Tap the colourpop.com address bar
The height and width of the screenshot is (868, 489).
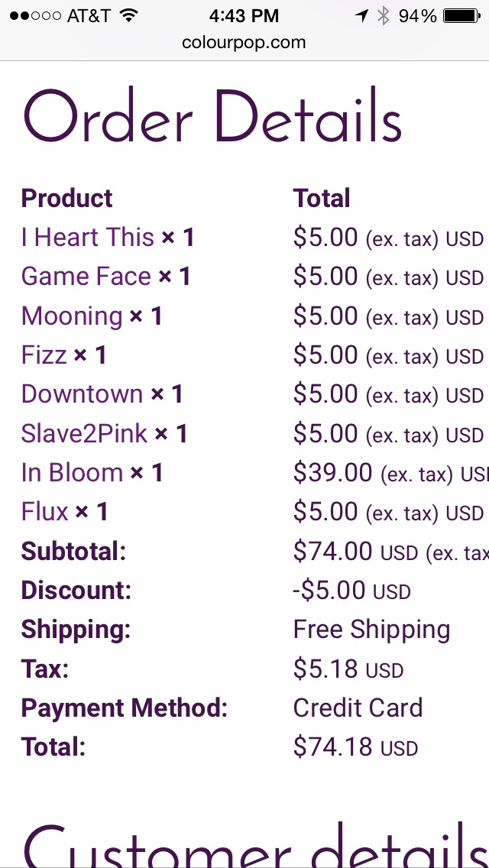tap(244, 43)
